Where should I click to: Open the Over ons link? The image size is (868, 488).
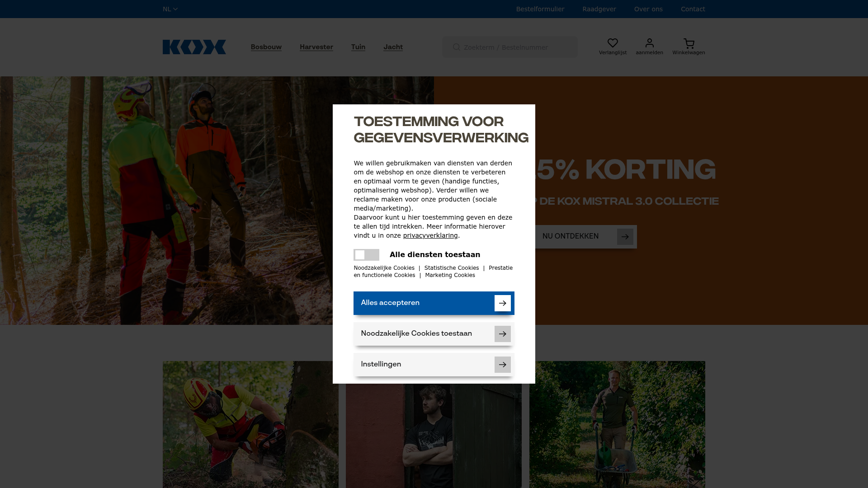[x=648, y=9]
